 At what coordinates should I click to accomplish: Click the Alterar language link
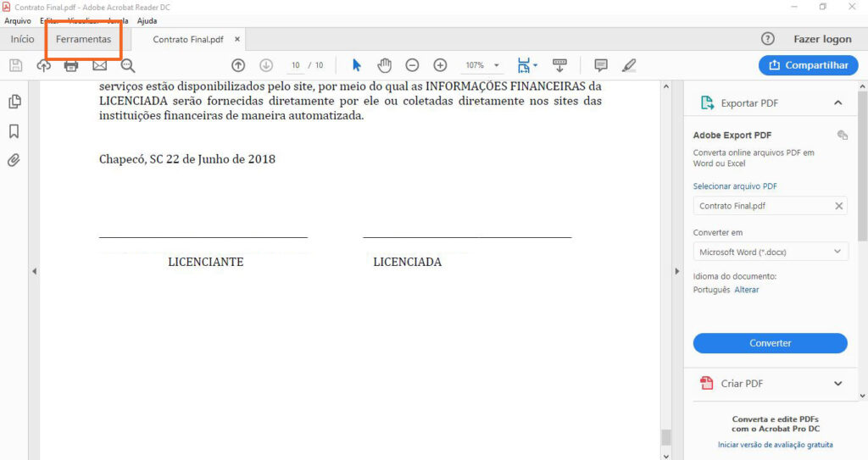[x=746, y=290]
